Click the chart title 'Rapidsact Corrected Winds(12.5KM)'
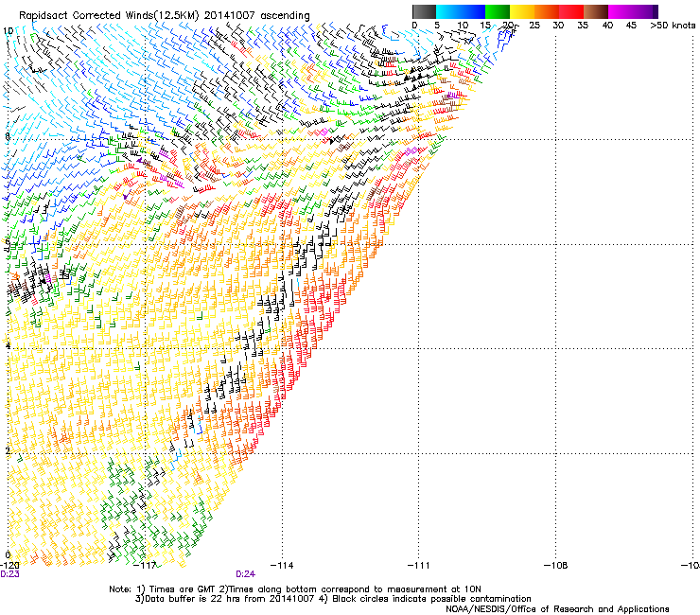 (x=110, y=16)
